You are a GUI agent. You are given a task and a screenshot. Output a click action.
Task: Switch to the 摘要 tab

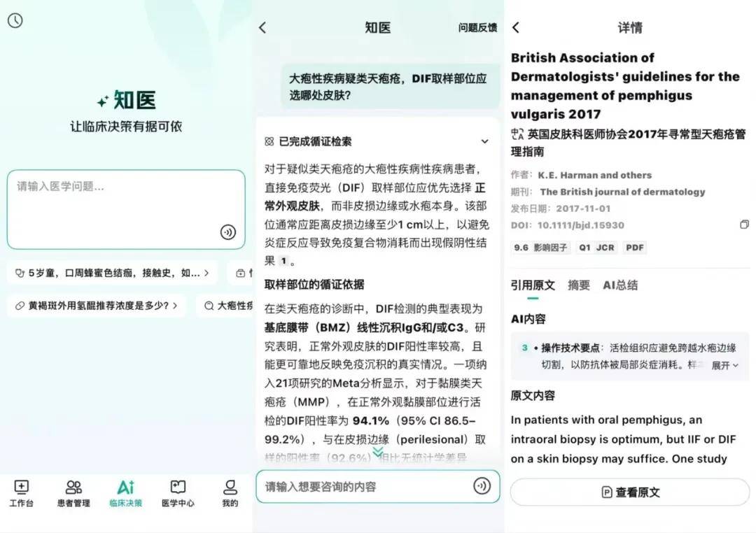[x=579, y=285]
